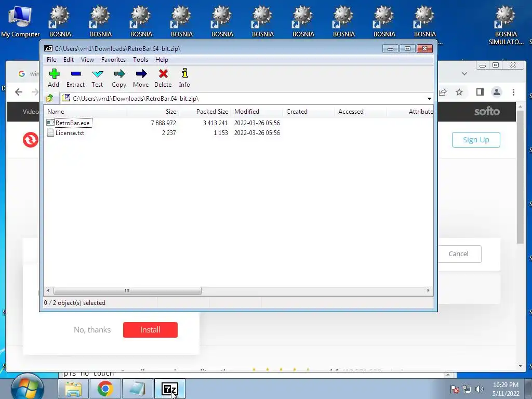
Task: Click the License.txt file icon
Action: tap(50, 132)
